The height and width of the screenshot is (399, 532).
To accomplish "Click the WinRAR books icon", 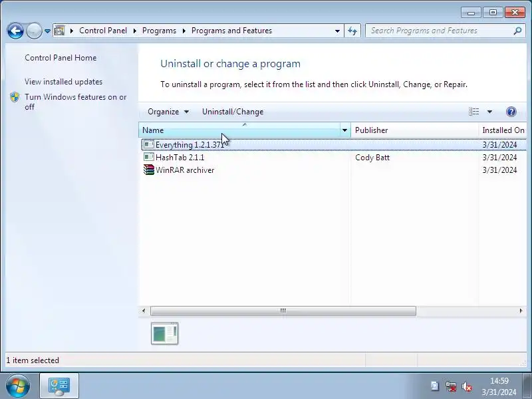I will click(148, 170).
